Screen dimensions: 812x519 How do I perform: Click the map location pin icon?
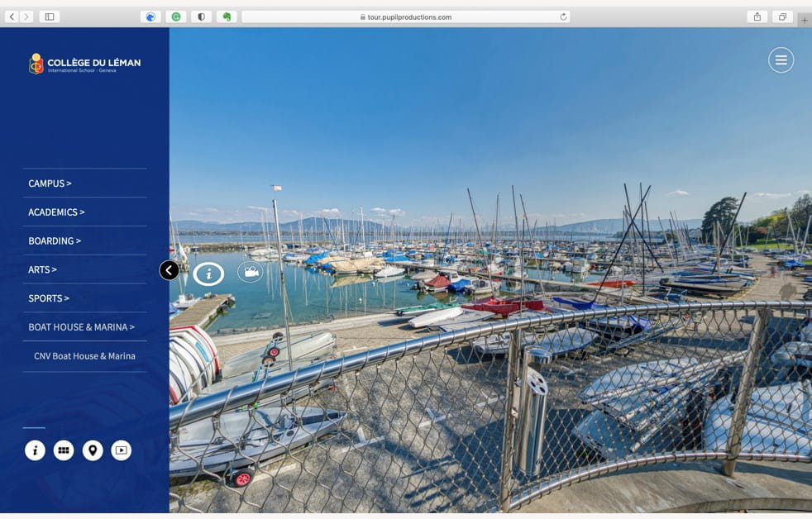(93, 450)
